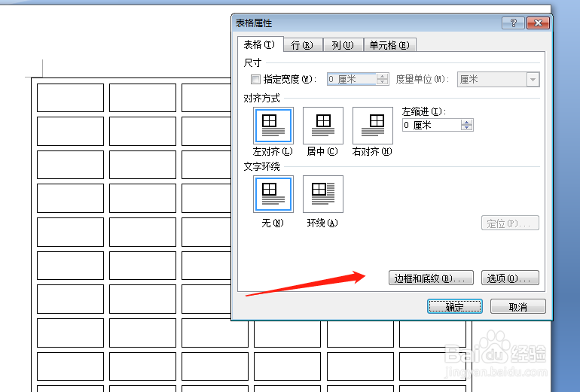Switch to the 行 tab
Image resolution: width=580 pixels, height=392 pixels.
[303, 45]
